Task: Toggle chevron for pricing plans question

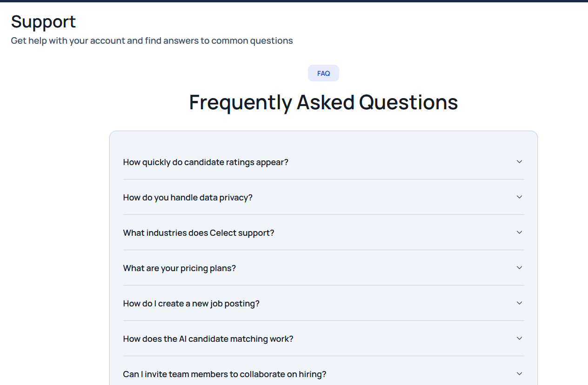Action: (519, 268)
